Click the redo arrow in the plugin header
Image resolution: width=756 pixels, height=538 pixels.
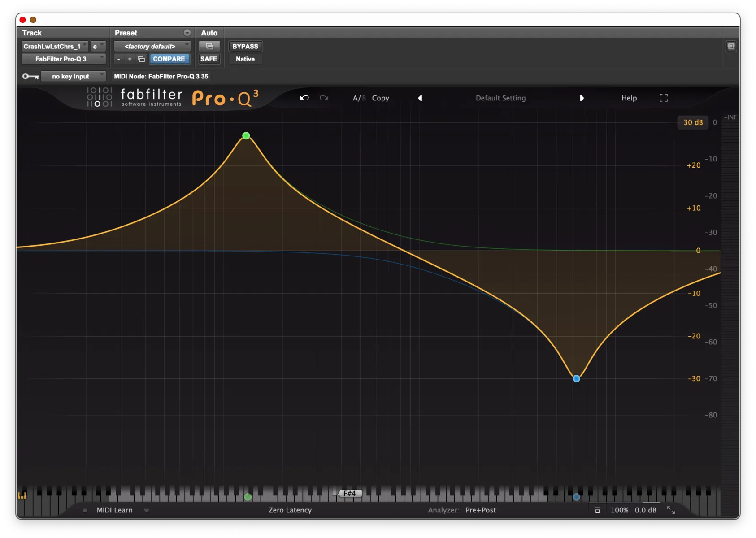(324, 98)
